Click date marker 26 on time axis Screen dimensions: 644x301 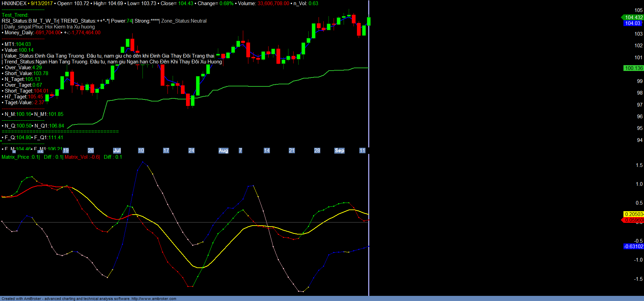point(91,150)
